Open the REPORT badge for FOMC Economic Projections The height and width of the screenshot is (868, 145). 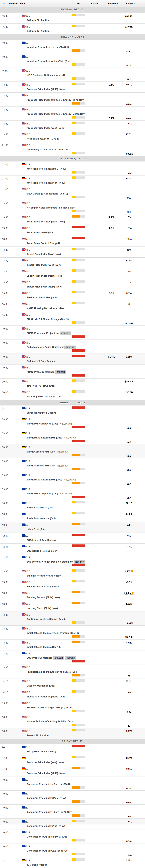point(66,333)
